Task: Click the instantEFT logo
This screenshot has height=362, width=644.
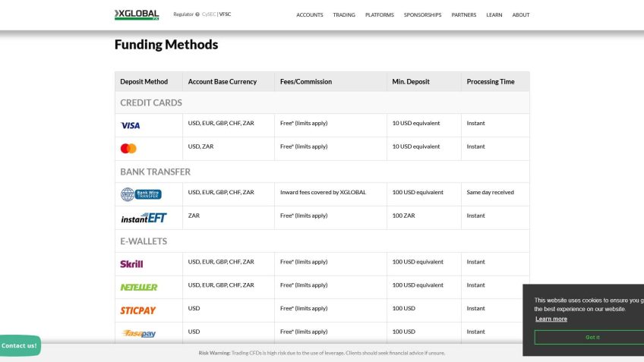Action: (x=143, y=218)
